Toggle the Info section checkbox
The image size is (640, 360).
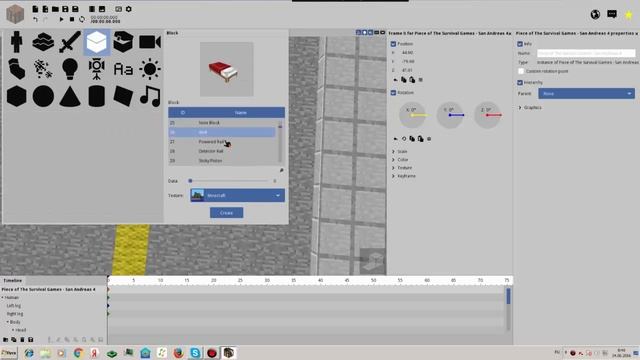pyautogui.click(x=520, y=44)
